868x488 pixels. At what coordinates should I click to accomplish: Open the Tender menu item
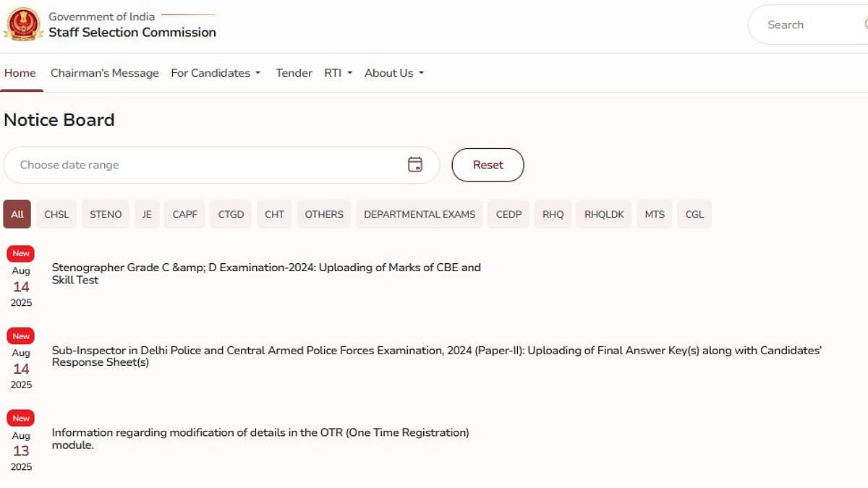(x=294, y=73)
